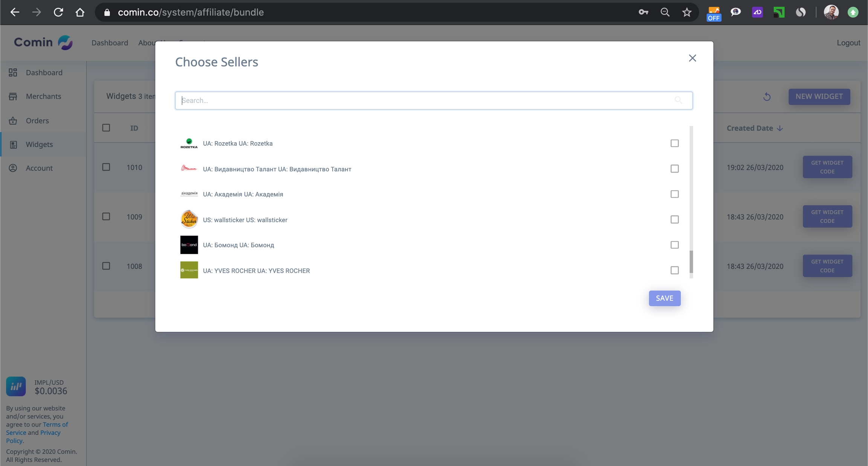Click the saved passwords key icon
Image resolution: width=868 pixels, height=466 pixels.
pos(643,12)
